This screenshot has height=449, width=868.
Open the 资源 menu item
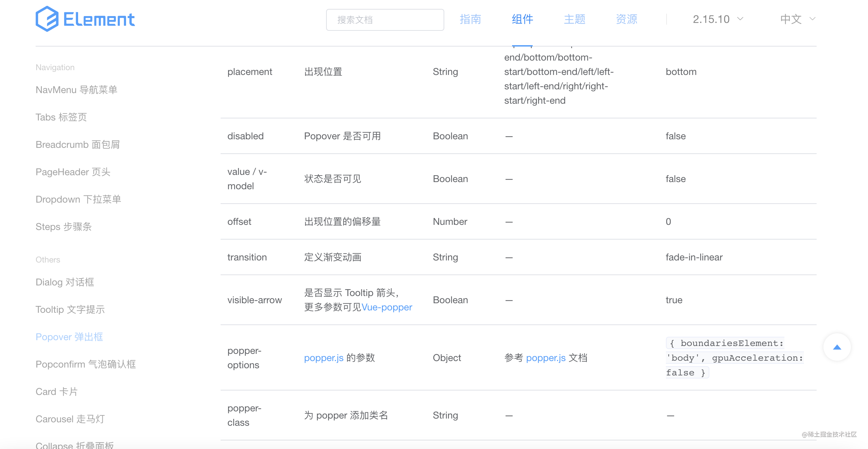point(626,20)
